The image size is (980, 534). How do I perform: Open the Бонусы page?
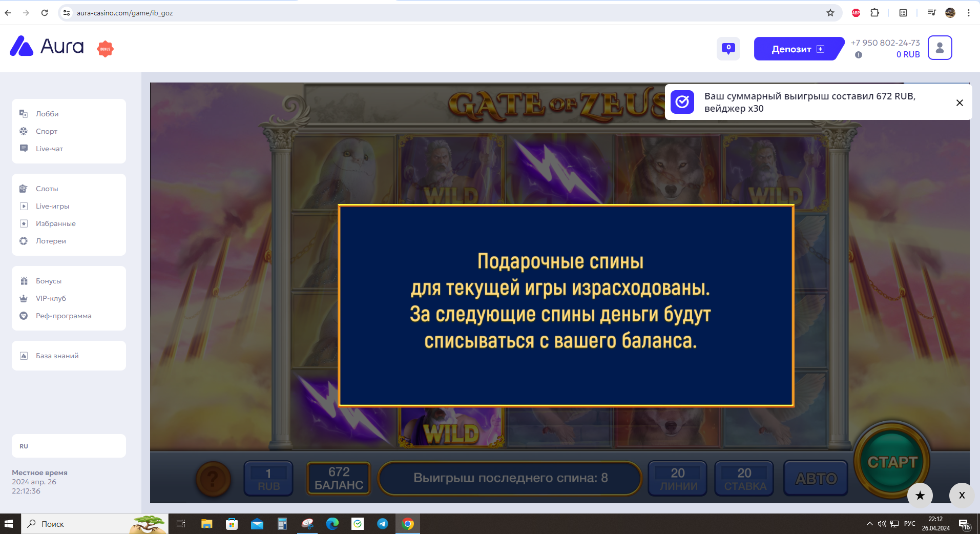pyautogui.click(x=49, y=281)
